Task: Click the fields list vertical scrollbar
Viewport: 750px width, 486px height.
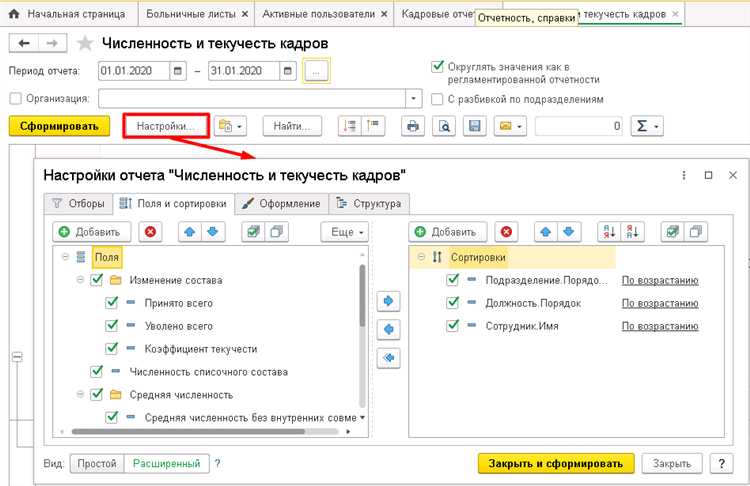Action: click(x=363, y=296)
